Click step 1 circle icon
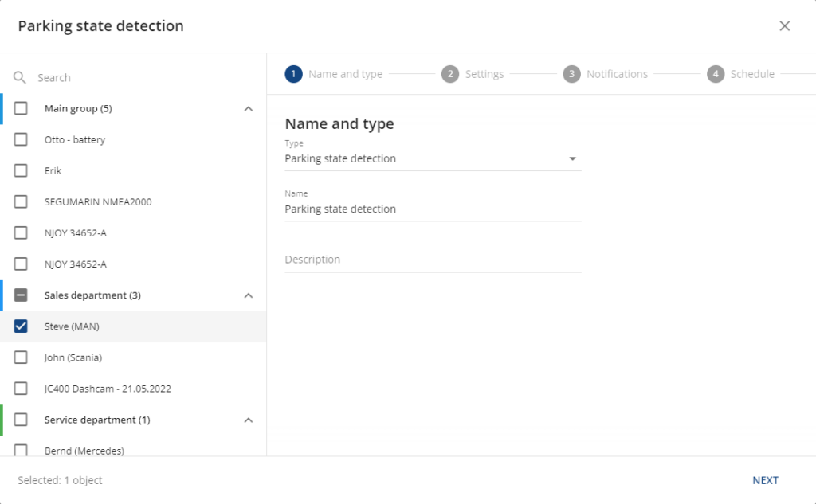This screenshot has height=504, width=816. (293, 74)
